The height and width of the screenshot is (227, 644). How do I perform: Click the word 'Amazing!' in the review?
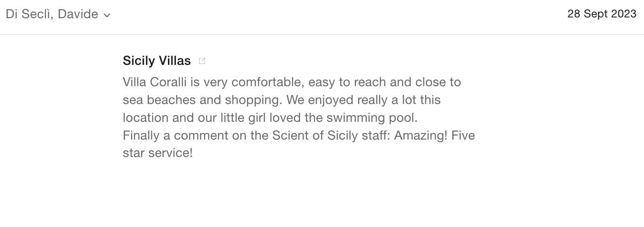point(421,135)
